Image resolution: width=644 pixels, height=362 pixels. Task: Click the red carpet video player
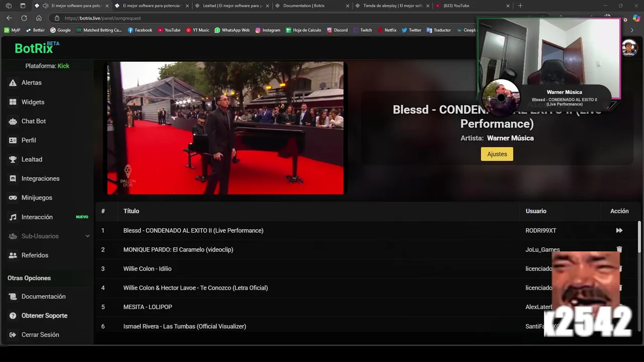pos(225,128)
